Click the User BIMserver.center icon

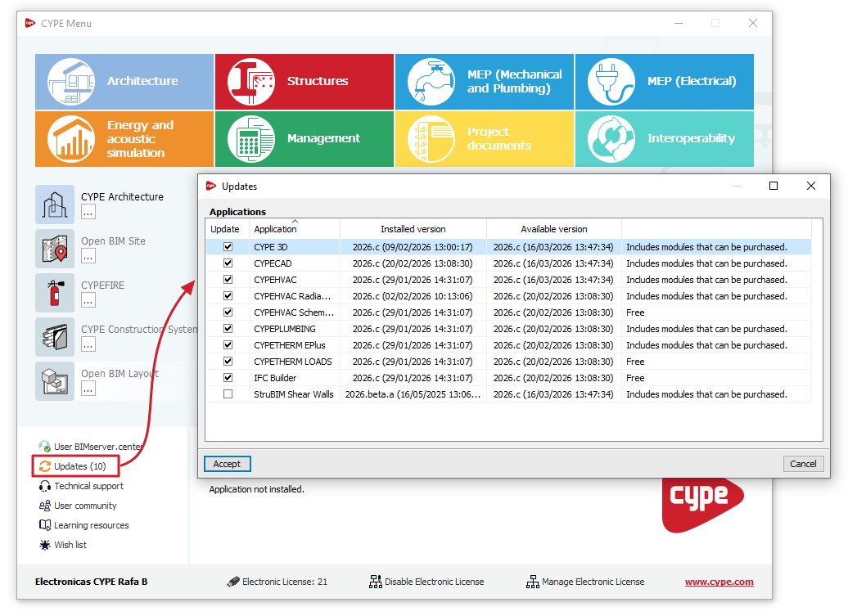[45, 447]
